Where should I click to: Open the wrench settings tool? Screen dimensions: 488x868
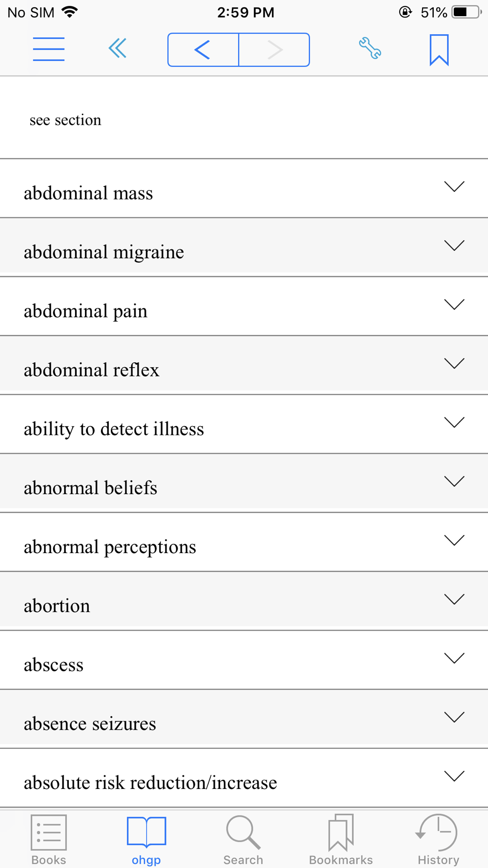coord(370,49)
